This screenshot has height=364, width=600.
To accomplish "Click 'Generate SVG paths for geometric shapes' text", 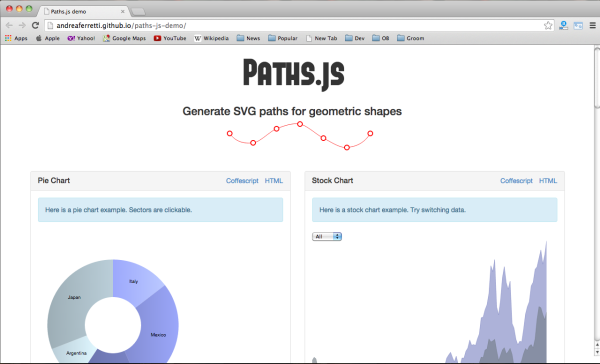I will coord(292,111).
